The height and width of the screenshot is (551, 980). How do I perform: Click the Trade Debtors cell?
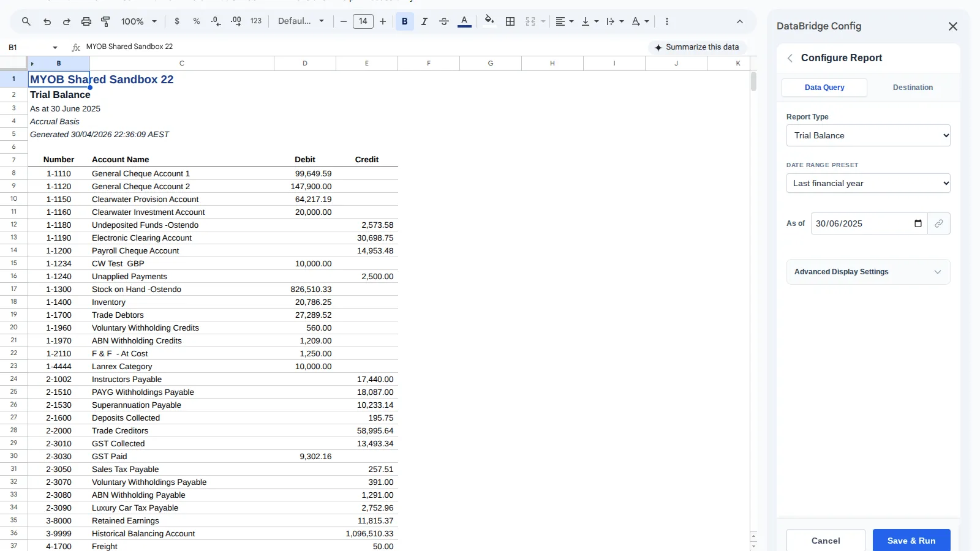coord(182,315)
